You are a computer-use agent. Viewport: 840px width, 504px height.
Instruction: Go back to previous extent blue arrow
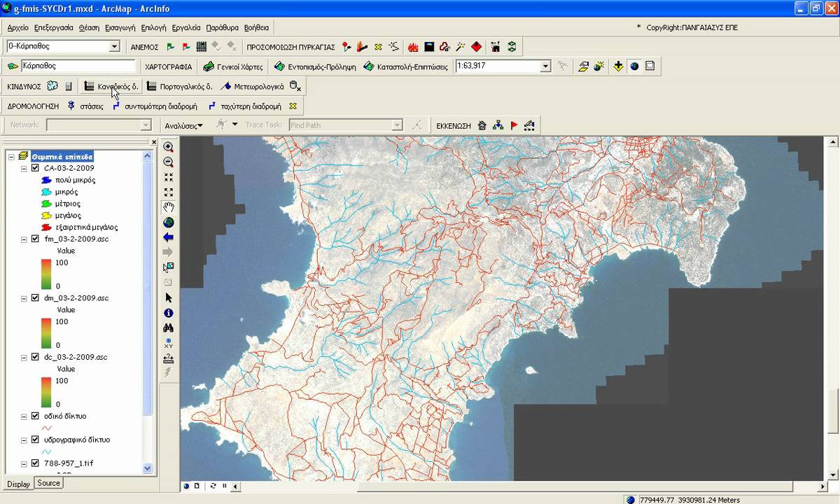coord(168,238)
